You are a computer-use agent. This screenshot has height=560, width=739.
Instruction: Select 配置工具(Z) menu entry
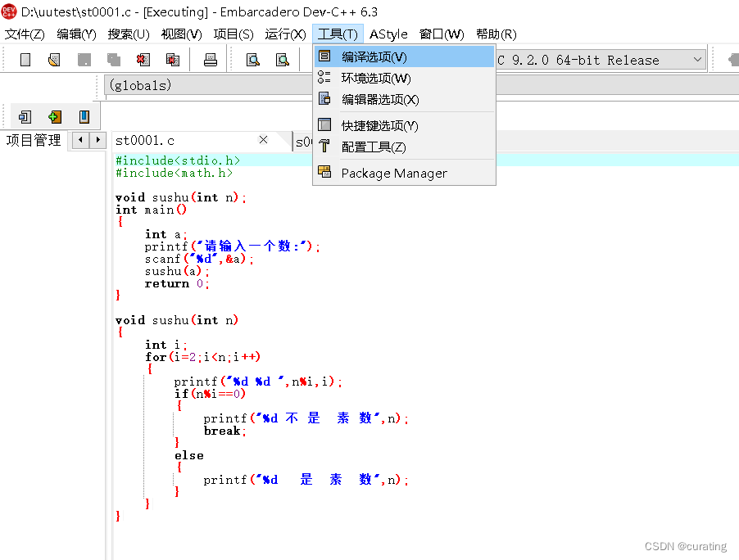pyautogui.click(x=404, y=147)
